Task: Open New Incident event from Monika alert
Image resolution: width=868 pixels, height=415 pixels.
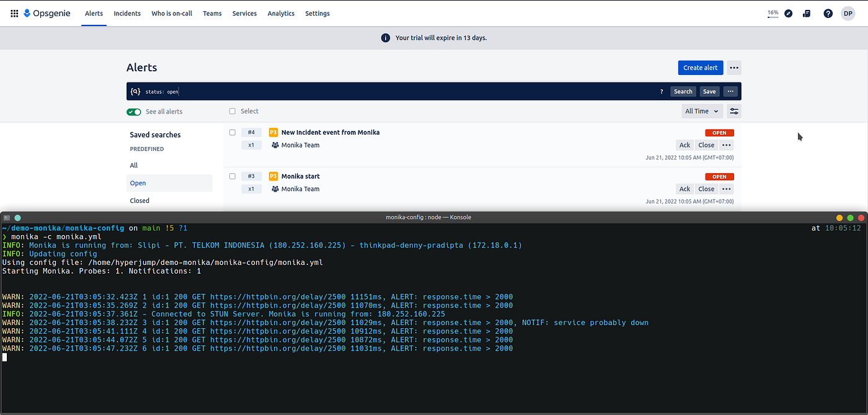Action: point(330,132)
